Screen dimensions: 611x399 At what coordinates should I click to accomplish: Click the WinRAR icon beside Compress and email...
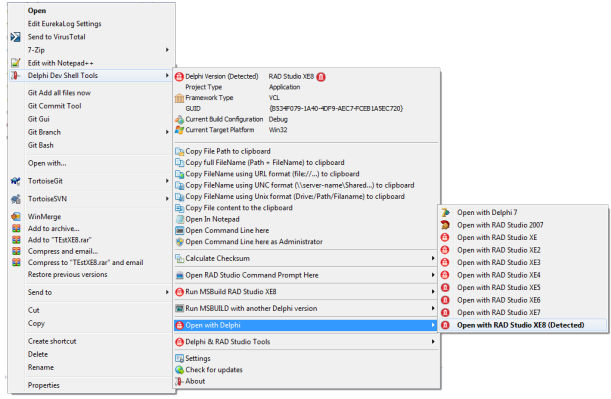point(16,251)
